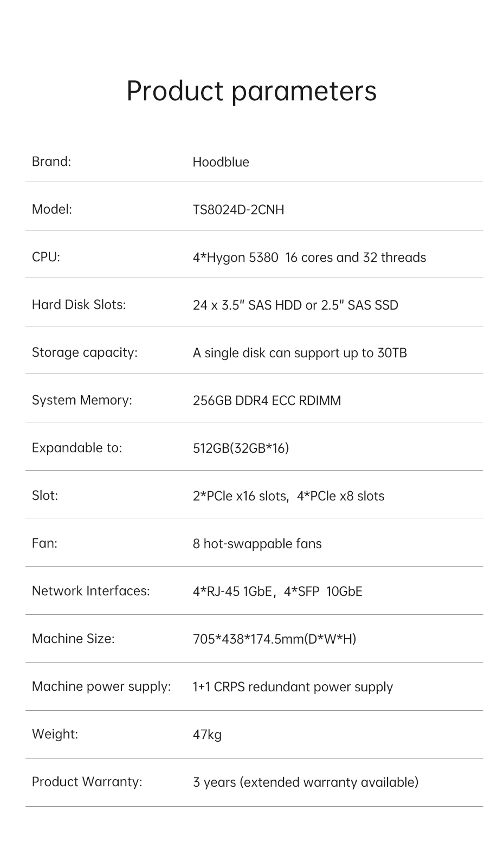This screenshot has width=504, height=842.
Task: Click the 8 hot-swappable fans text
Action: tap(257, 544)
